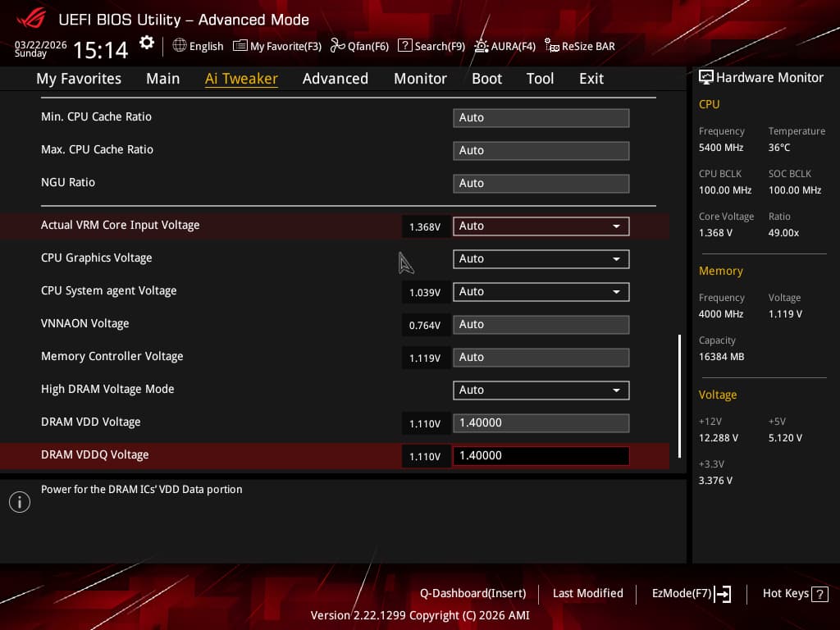Click the EzMode(F7) switch arrow icon
This screenshot has height=630, width=840.
click(x=723, y=594)
